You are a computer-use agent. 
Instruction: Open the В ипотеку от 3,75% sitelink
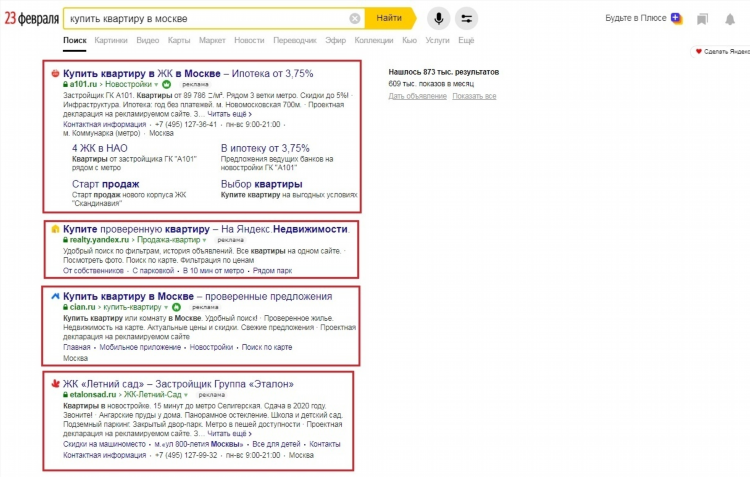265,148
